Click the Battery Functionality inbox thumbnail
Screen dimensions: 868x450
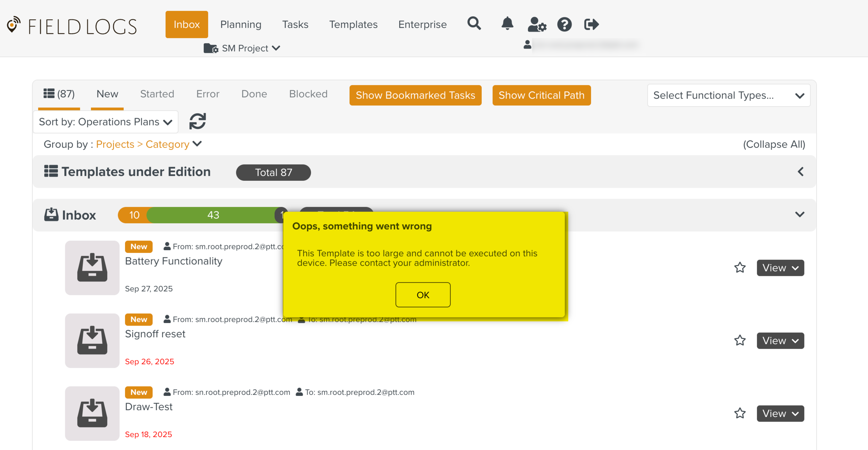(x=92, y=268)
